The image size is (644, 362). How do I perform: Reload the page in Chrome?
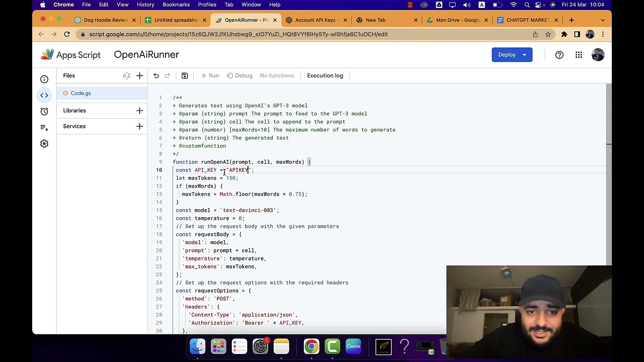pyautogui.click(x=67, y=34)
